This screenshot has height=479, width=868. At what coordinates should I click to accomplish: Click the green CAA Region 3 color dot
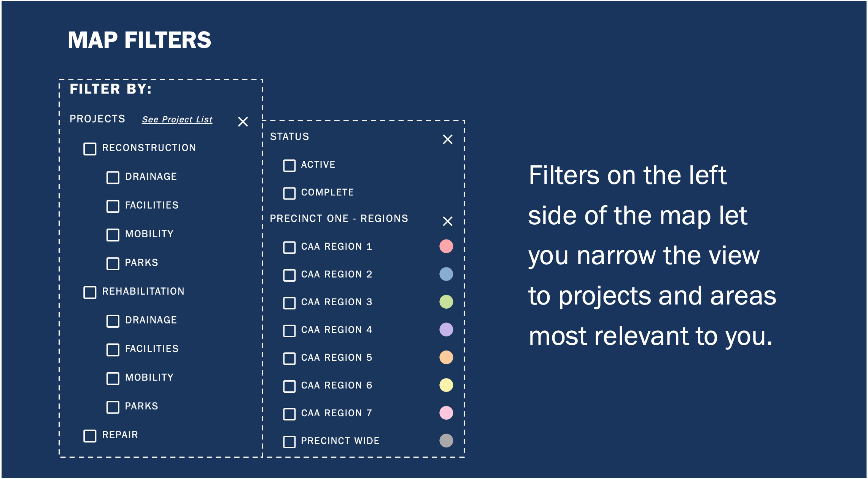[446, 302]
